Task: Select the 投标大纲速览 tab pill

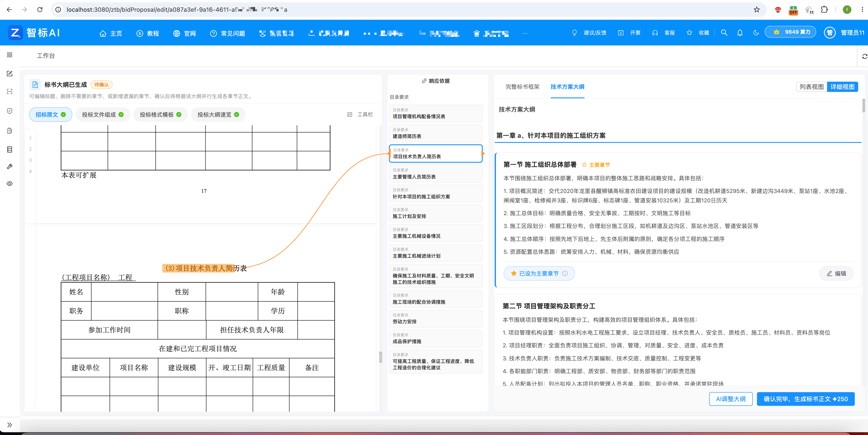Action: (218, 115)
